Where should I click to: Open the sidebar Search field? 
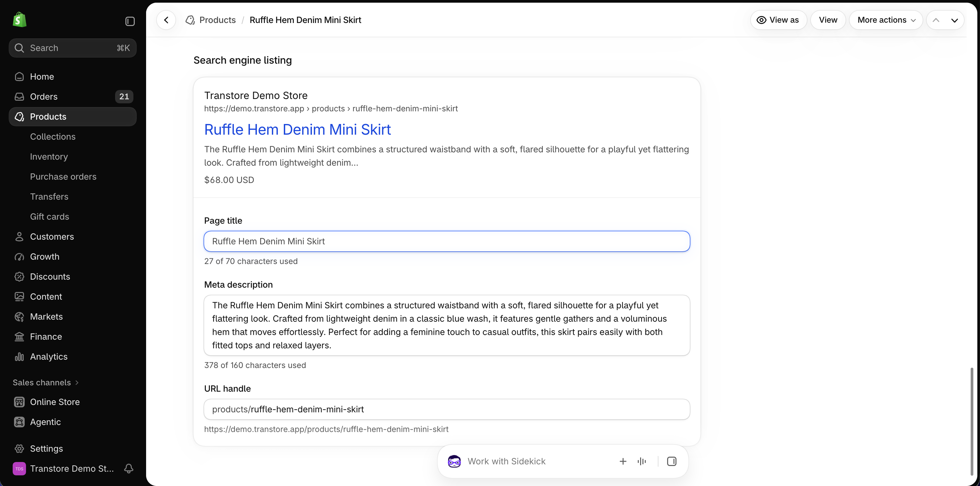click(x=72, y=48)
